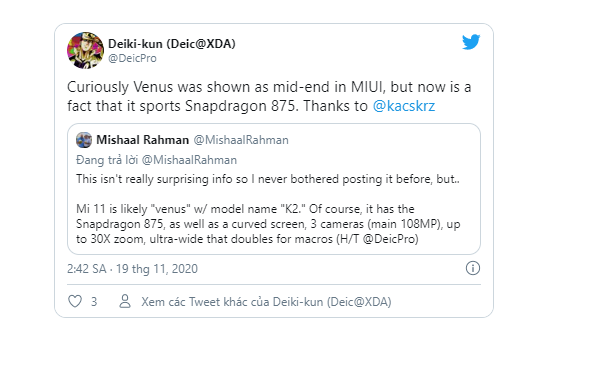
Task: Click the quoted tweet's first line about surprising info
Action: pyautogui.click(x=267, y=179)
